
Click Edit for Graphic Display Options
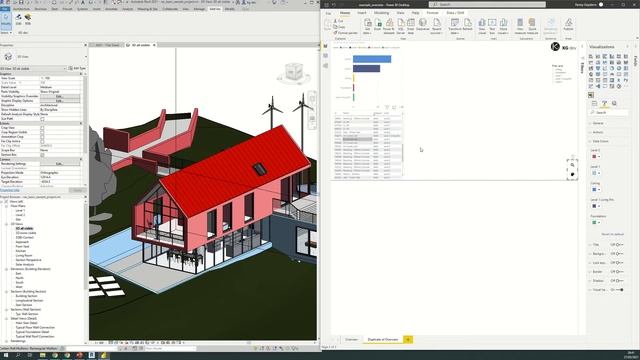tap(60, 101)
